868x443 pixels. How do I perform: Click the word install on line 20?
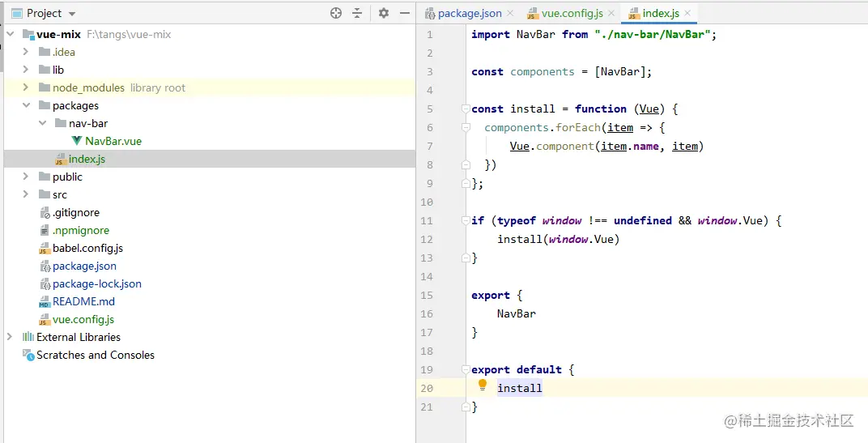[x=520, y=388]
